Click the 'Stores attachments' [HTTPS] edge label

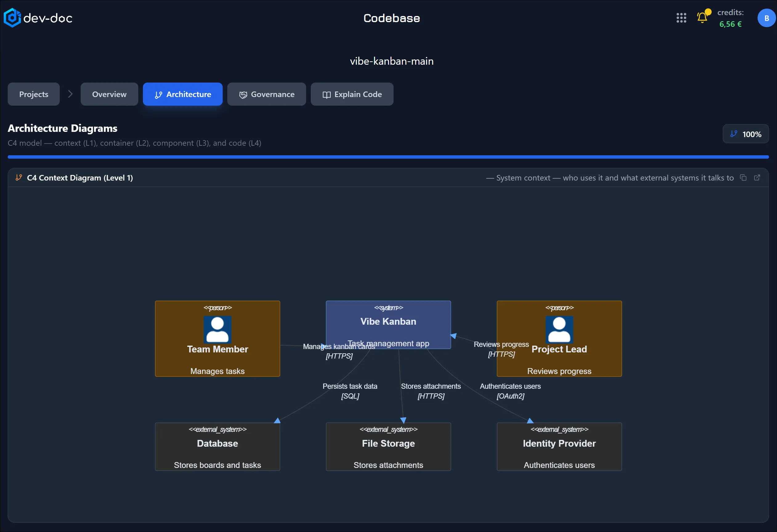point(431,391)
